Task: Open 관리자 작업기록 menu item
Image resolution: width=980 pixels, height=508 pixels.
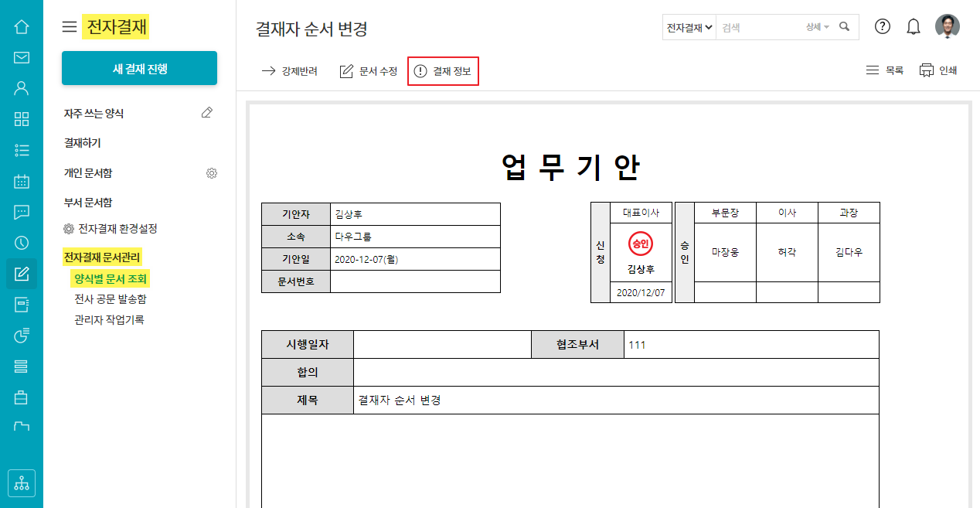Action: click(x=109, y=319)
